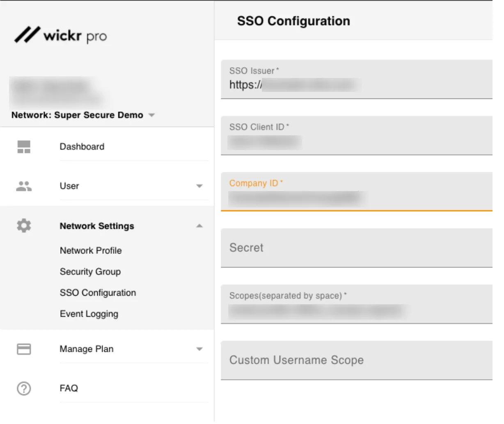The width and height of the screenshot is (504, 424).
Task: Click the User people icon
Action: pyautogui.click(x=24, y=186)
